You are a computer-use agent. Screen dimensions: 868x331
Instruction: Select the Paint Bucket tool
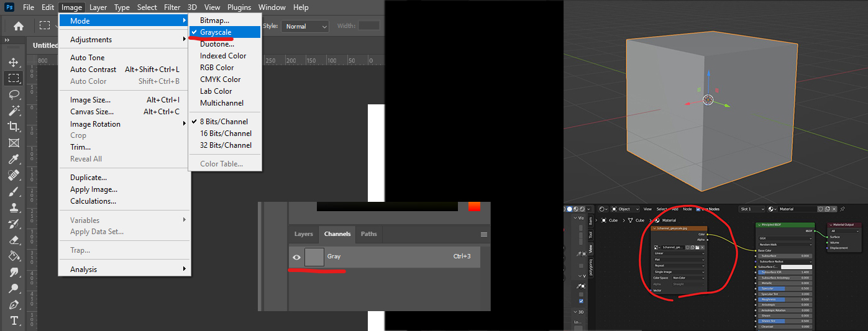click(x=13, y=256)
